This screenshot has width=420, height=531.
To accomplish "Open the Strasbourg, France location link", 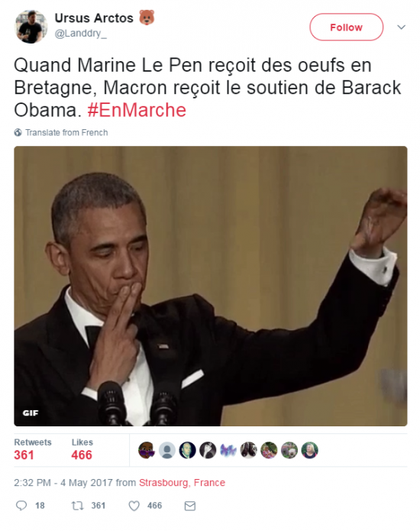I will 182,483.
